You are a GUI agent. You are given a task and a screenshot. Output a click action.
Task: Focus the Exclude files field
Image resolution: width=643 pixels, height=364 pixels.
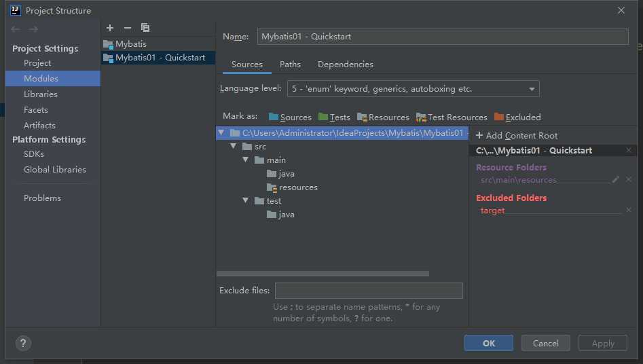pyautogui.click(x=369, y=291)
